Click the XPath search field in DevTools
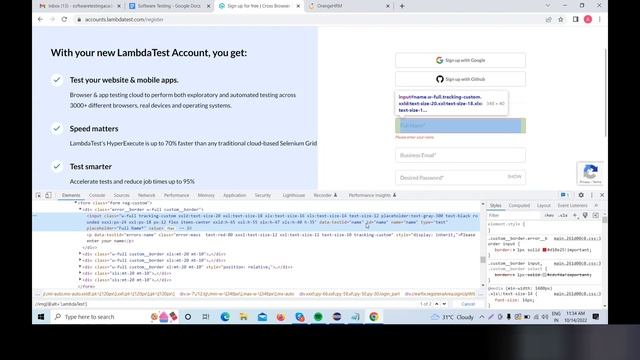 (x=224, y=304)
